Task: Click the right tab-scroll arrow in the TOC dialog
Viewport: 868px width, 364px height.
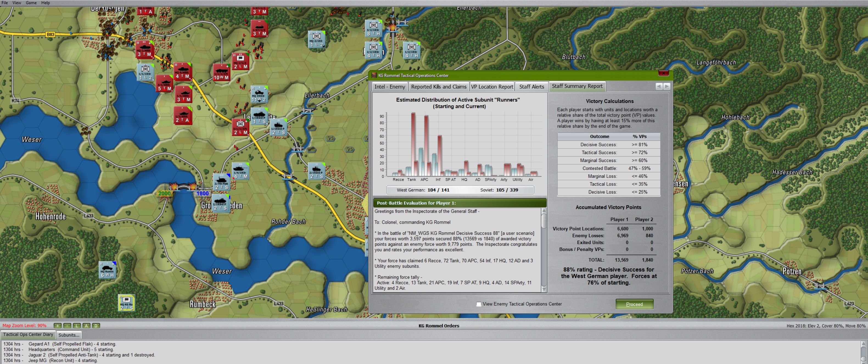Action: [667, 86]
